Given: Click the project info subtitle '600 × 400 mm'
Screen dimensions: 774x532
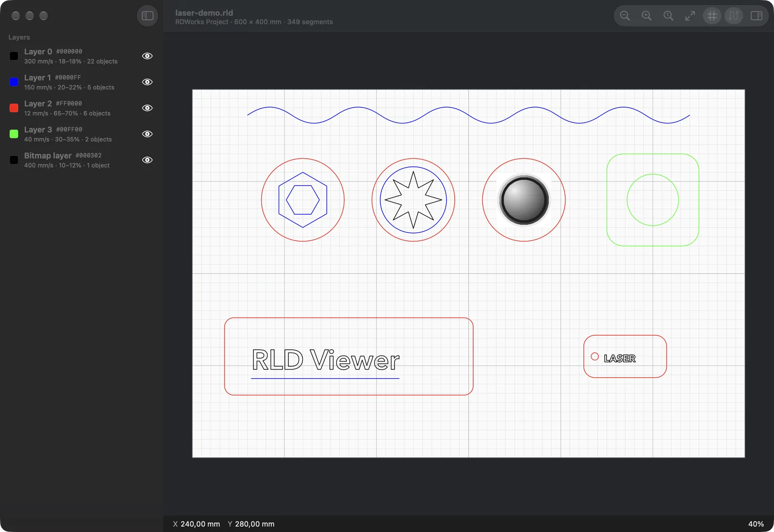Looking at the screenshot, I should pyautogui.click(x=258, y=22).
